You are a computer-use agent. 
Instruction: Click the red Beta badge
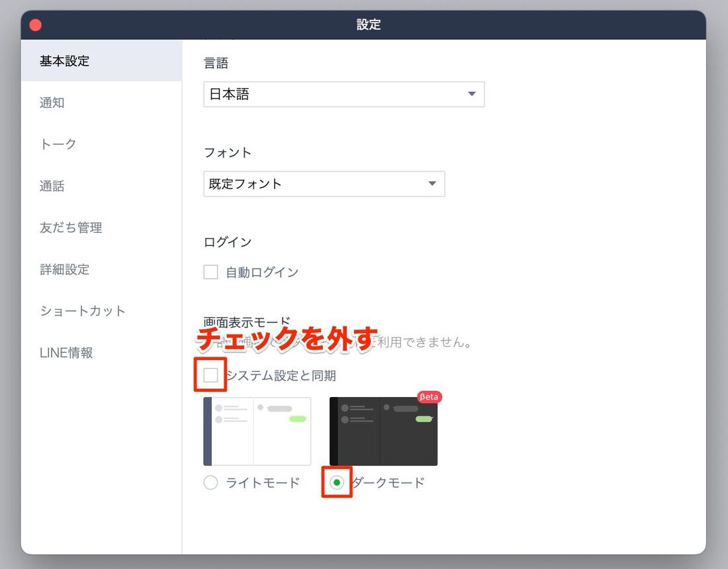pyautogui.click(x=430, y=397)
